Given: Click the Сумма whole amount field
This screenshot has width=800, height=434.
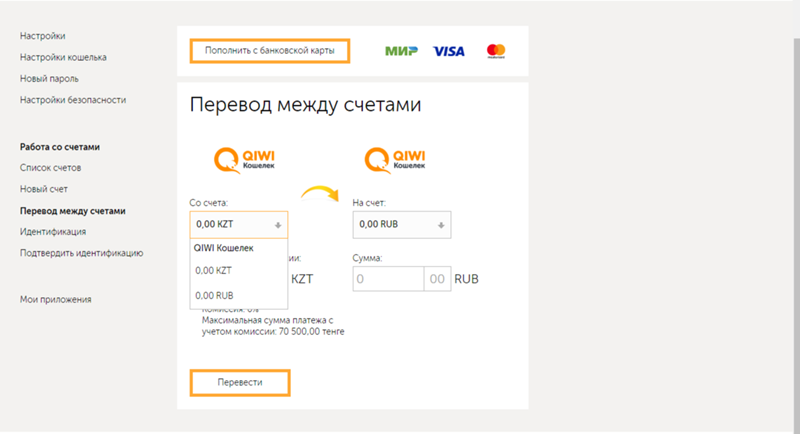Looking at the screenshot, I should pyautogui.click(x=388, y=279).
